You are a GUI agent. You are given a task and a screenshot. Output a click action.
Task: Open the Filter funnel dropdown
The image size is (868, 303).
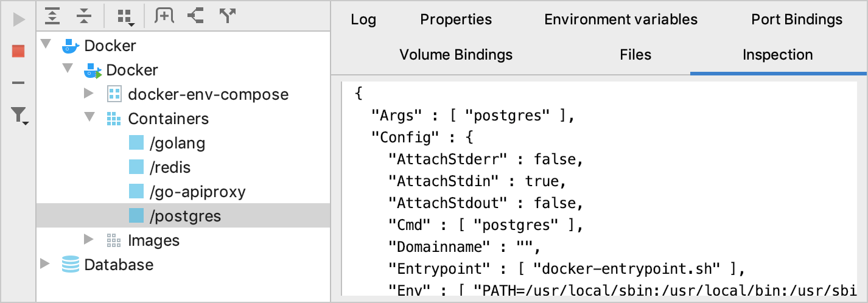click(20, 116)
